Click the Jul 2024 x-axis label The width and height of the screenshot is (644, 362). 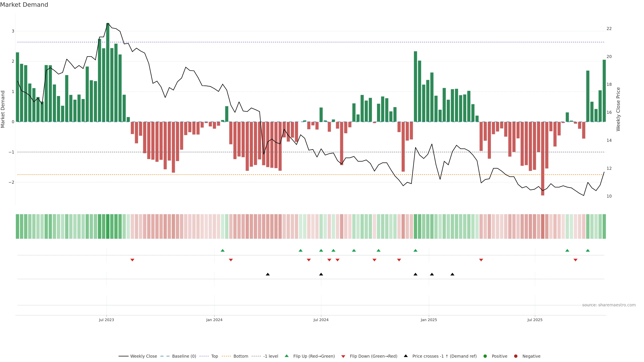click(x=321, y=320)
